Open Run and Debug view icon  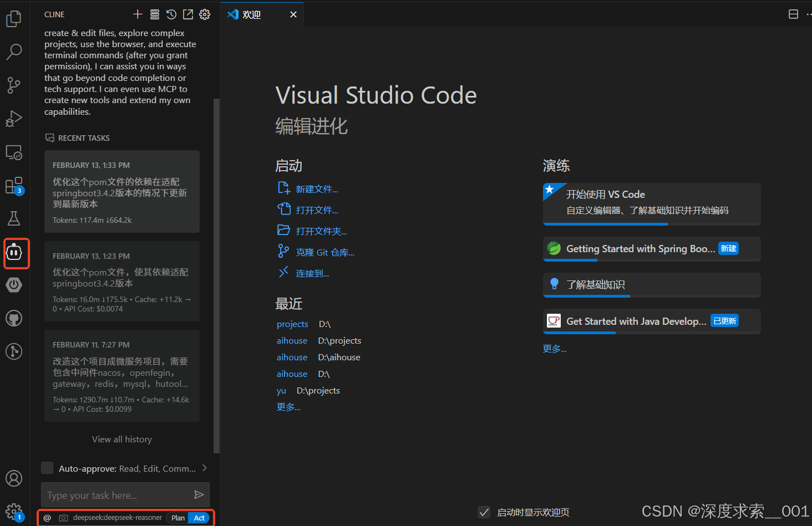[x=14, y=119]
